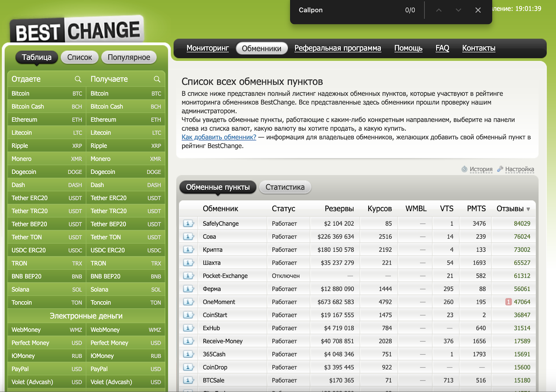
Task: Select Toncoin in Получаете column
Action: point(125,302)
